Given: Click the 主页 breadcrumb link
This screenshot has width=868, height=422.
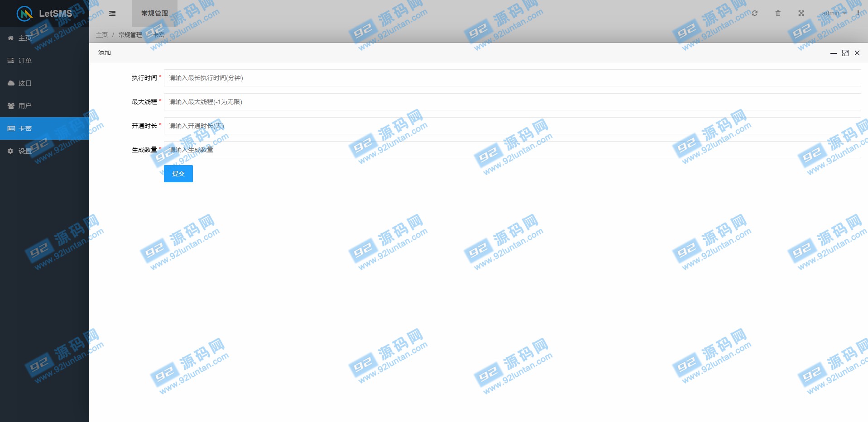Looking at the screenshot, I should pyautogui.click(x=102, y=35).
